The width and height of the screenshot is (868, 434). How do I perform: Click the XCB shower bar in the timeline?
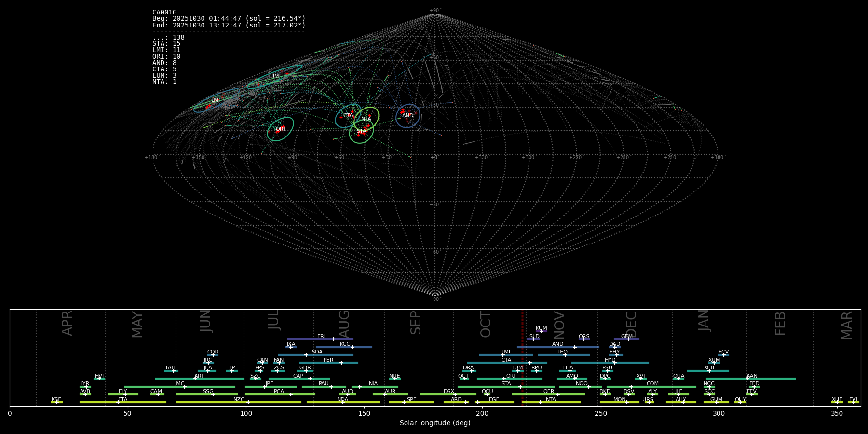tap(708, 371)
